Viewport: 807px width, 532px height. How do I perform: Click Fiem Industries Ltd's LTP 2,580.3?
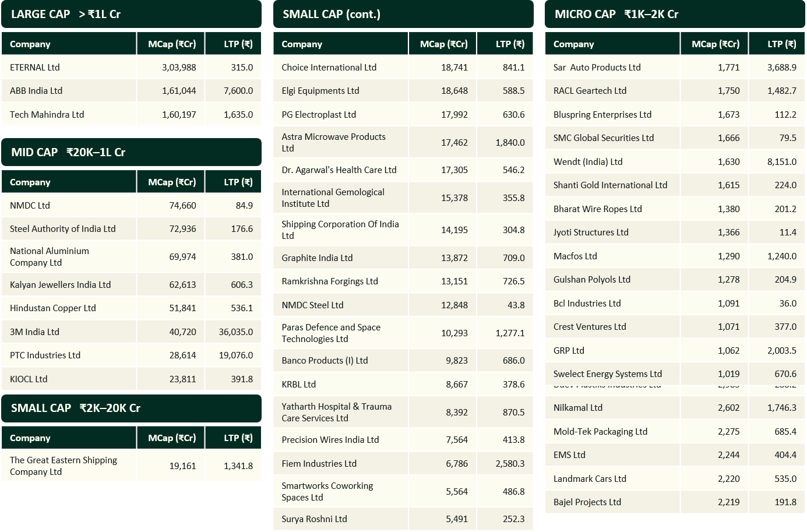click(510, 464)
